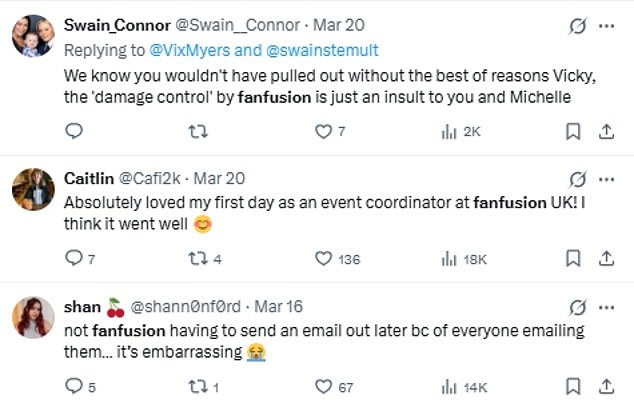Share Caitlin's tweet
This screenshot has height=407, width=634.
point(606,258)
